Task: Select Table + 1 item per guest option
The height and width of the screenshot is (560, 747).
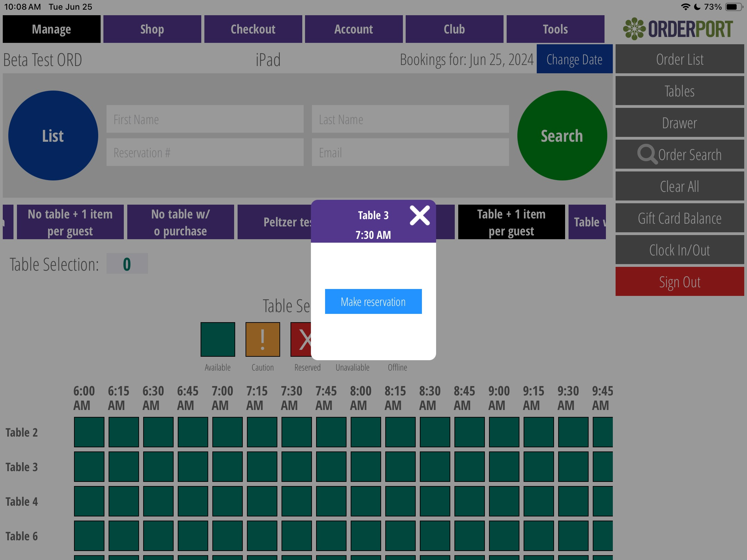Action: point(511,222)
